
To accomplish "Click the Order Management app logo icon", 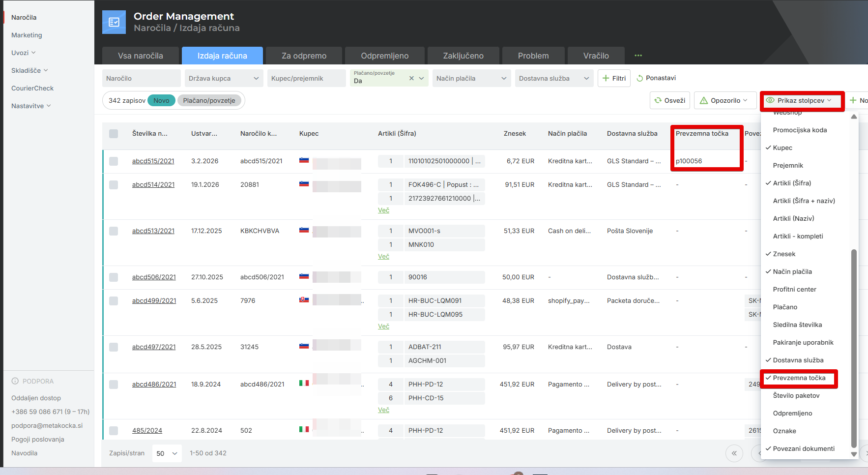I will 114,22.
